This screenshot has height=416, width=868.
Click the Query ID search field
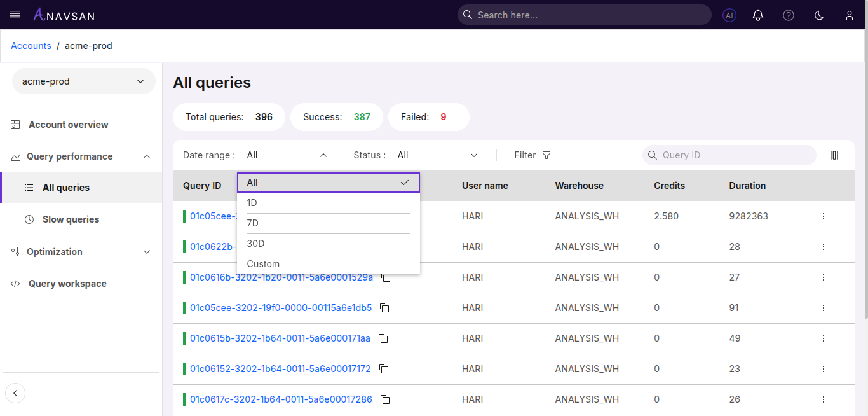point(735,155)
